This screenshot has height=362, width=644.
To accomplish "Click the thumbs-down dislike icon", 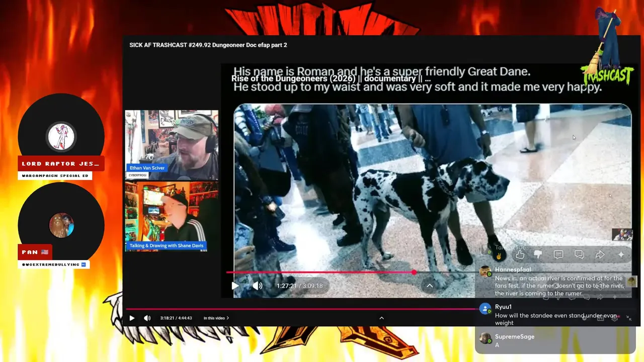I will tap(538, 255).
